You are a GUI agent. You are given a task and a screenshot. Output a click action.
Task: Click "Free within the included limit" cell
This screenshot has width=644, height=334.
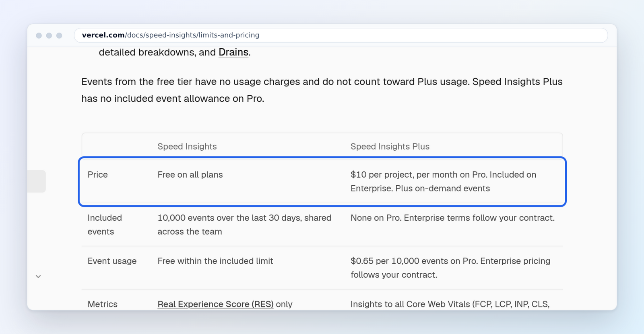pyautogui.click(x=215, y=261)
